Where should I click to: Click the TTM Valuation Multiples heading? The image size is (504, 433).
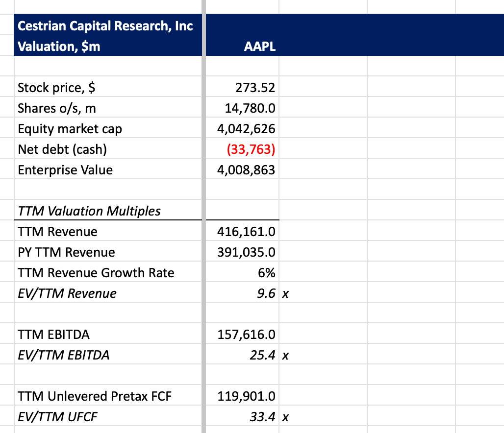pyautogui.click(x=89, y=211)
